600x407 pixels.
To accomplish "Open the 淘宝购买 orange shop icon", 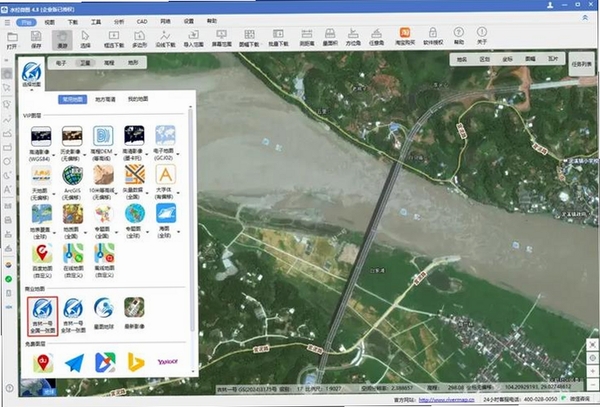I will point(405,37).
